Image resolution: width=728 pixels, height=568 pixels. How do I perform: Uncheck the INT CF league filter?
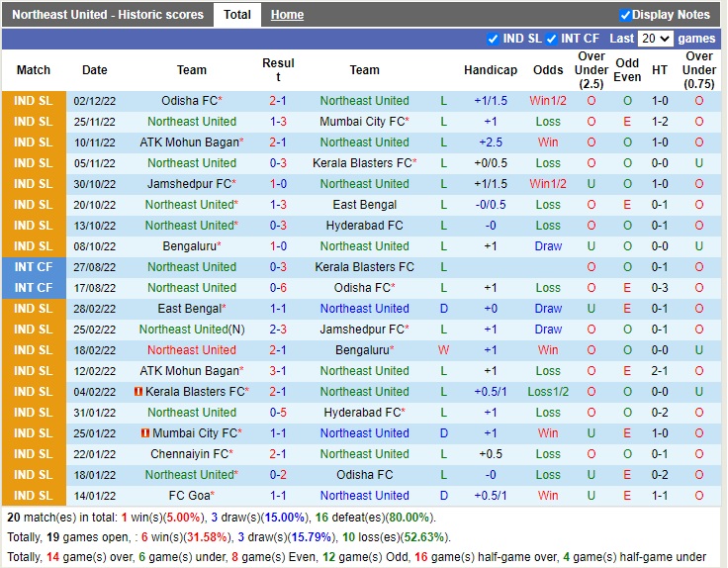[551, 39]
